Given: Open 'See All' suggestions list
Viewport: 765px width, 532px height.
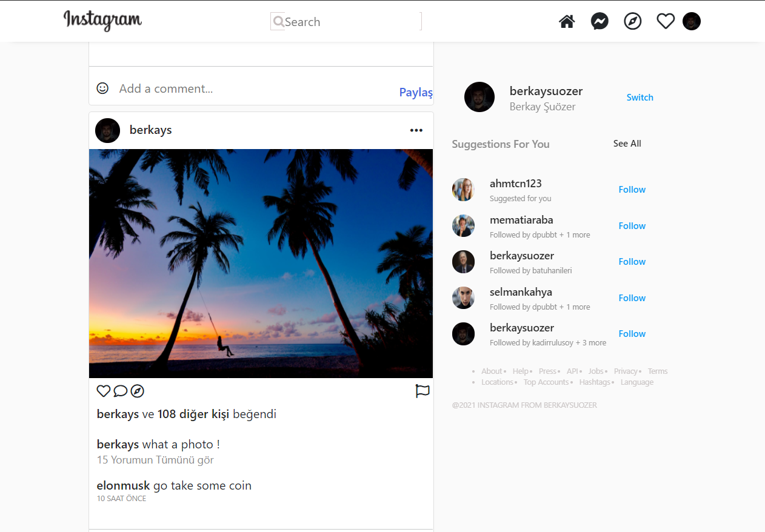Looking at the screenshot, I should [627, 144].
